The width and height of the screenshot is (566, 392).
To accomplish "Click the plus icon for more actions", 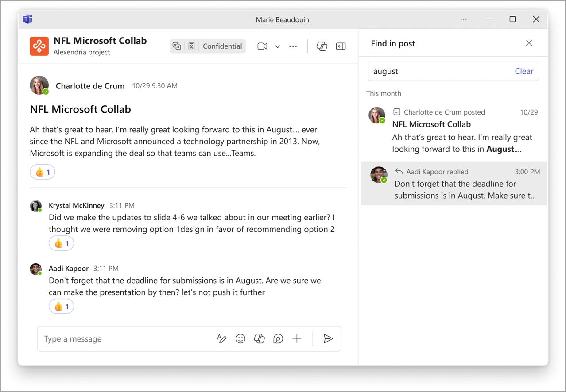I will coord(297,339).
